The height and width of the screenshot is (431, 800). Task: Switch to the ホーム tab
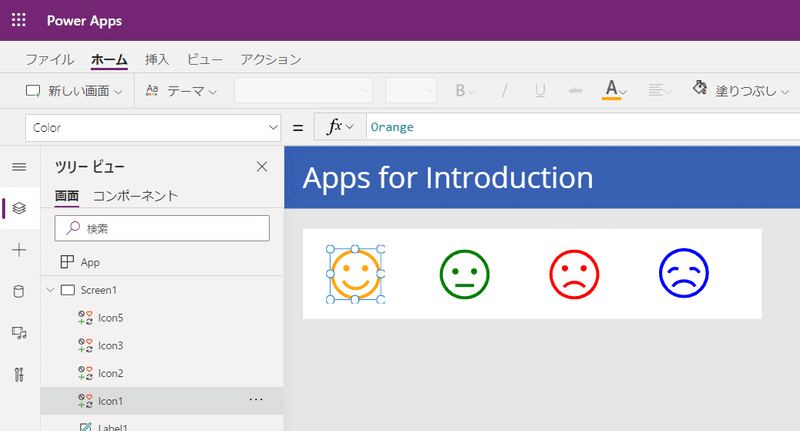[x=109, y=60]
